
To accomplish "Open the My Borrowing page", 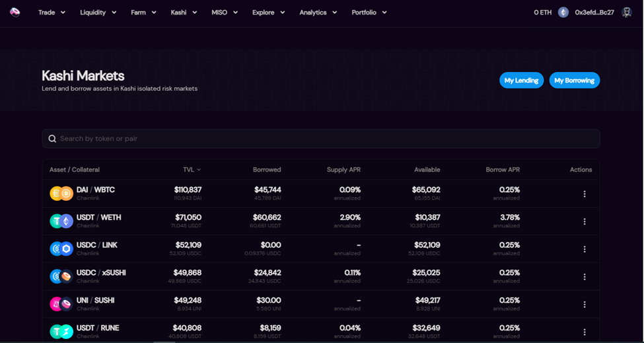I will (x=575, y=81).
